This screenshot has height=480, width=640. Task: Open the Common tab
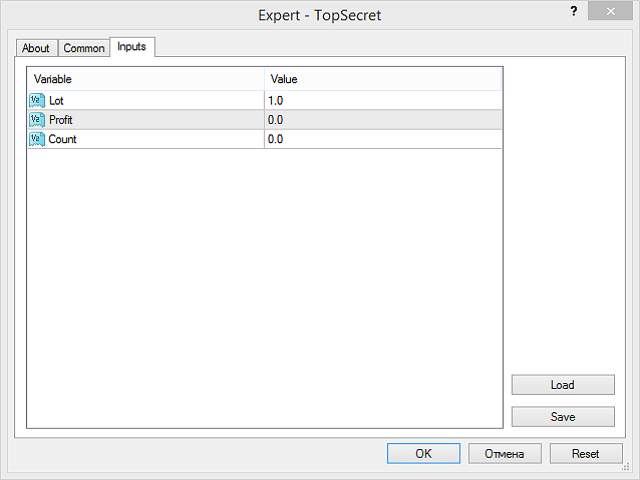(x=84, y=48)
